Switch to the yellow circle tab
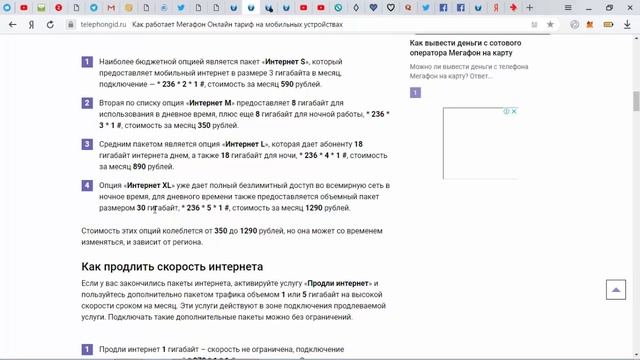This screenshot has width=640, height=360. pos(129,7)
